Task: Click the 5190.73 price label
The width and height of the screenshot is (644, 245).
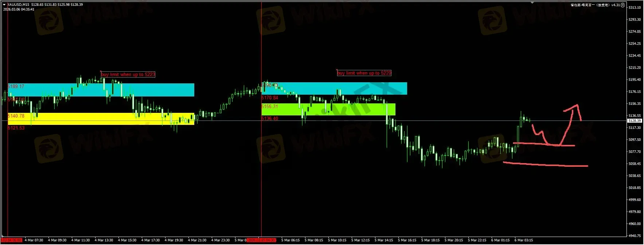Action: click(270, 85)
